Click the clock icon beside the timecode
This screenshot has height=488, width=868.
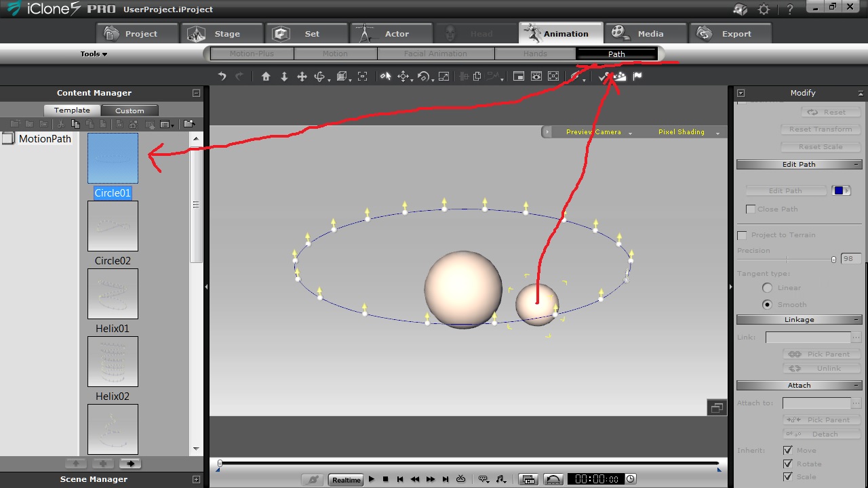631,479
